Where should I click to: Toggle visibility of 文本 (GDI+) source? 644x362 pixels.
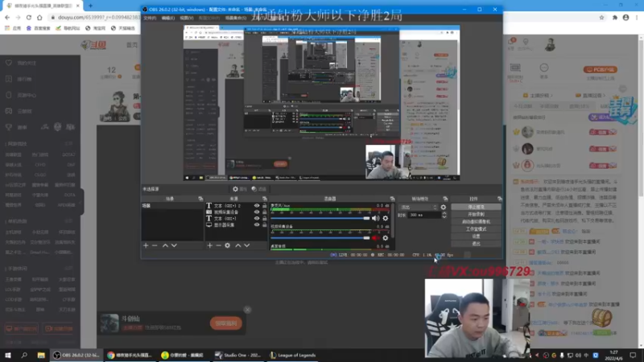point(257,218)
